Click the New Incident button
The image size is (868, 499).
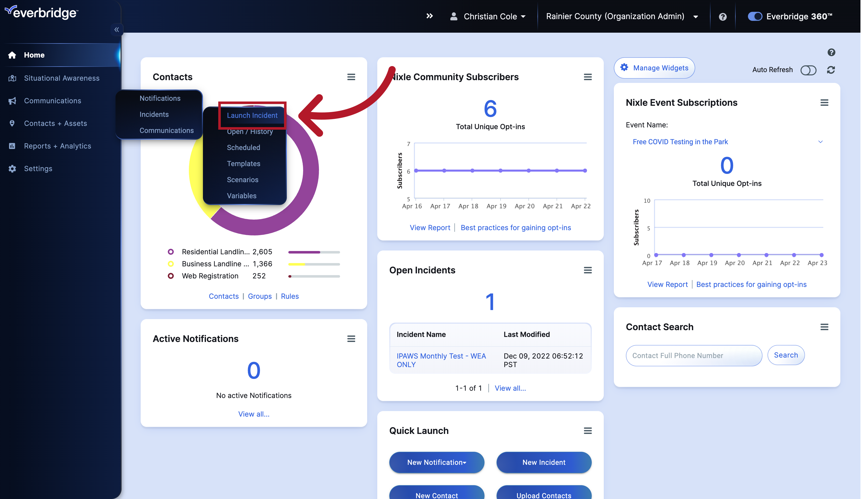pyautogui.click(x=544, y=462)
